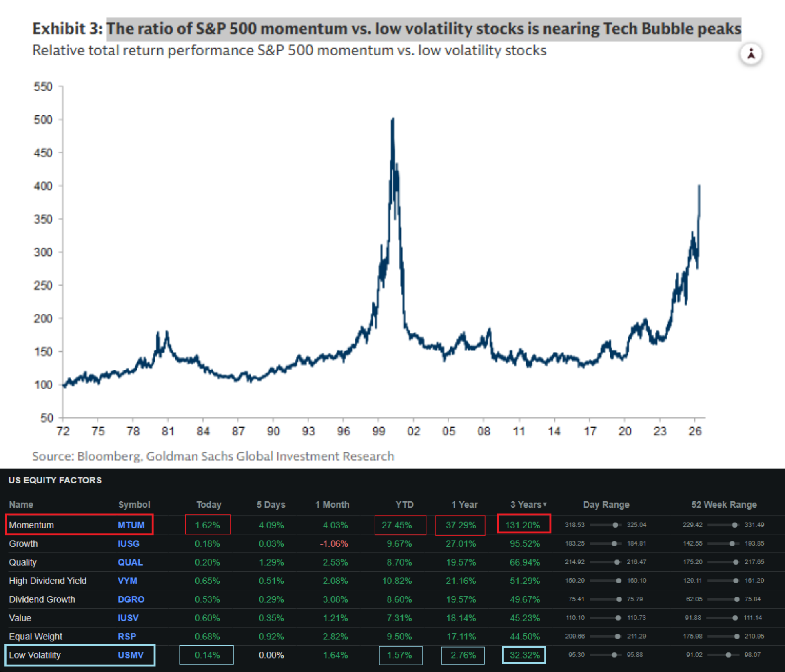This screenshot has height=672, width=785.
Task: Click Quality 3 Years value 66.94%
Action: pos(525,562)
